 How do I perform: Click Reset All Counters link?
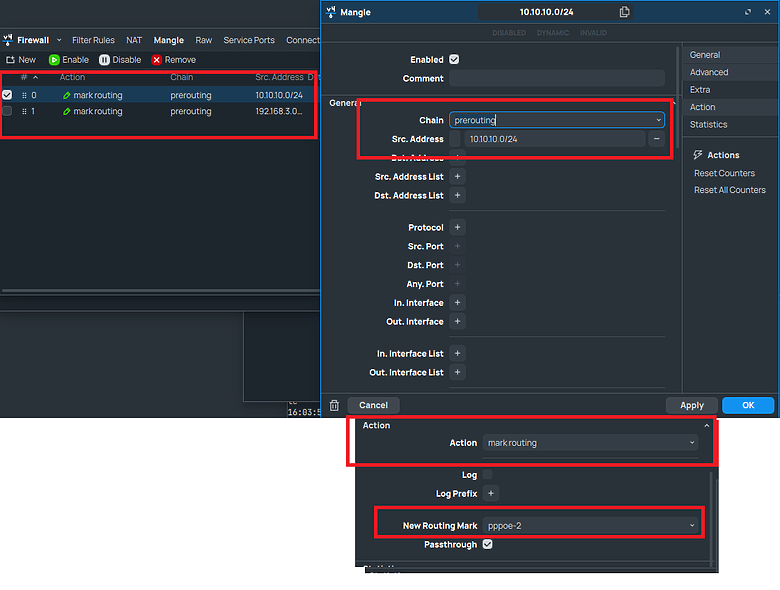(x=730, y=190)
